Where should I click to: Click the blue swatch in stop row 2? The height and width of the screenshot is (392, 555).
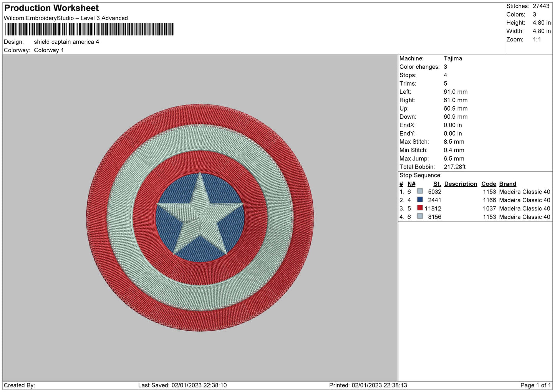tap(420, 200)
